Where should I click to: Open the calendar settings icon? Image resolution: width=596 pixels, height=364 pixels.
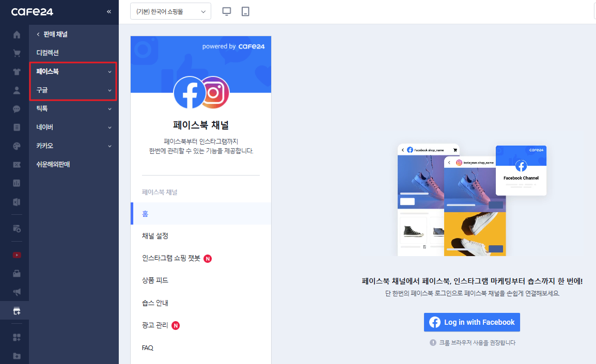click(x=17, y=228)
